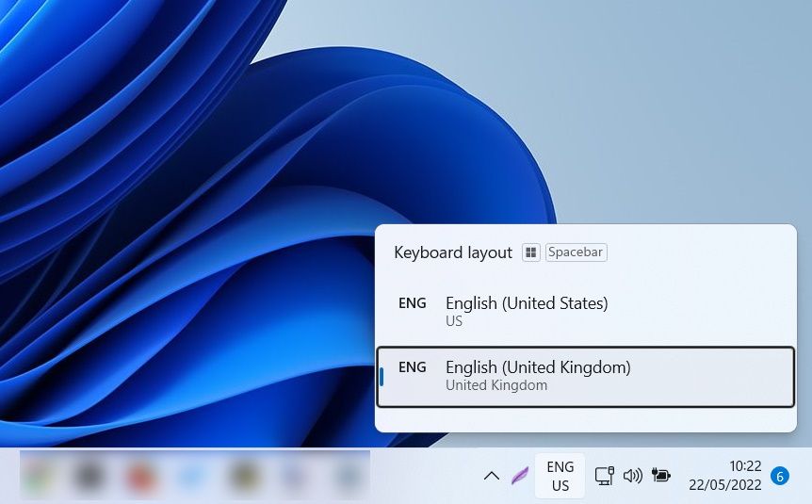Screen dimensions: 812x504
Task: Open the clock showing 10:22
Action: point(745,466)
